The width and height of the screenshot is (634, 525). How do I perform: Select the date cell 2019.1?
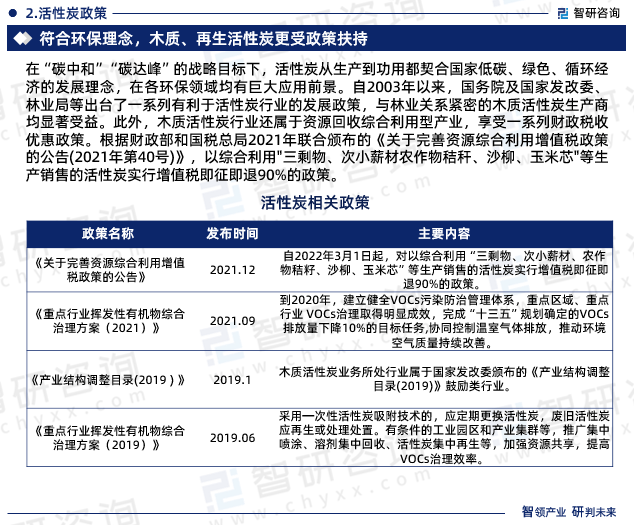232,380
